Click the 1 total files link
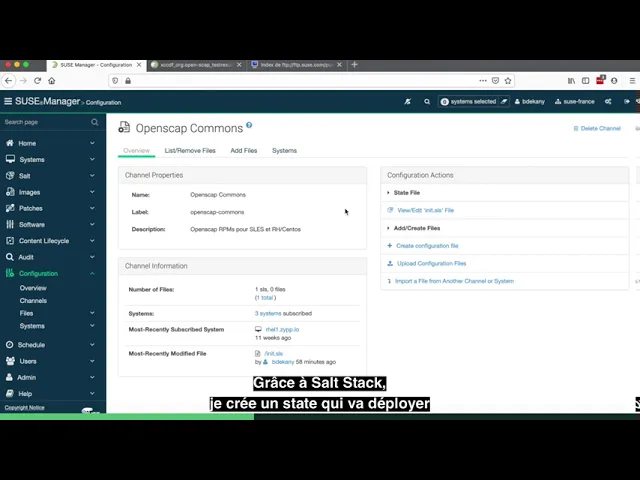The width and height of the screenshot is (640, 480). point(265,298)
